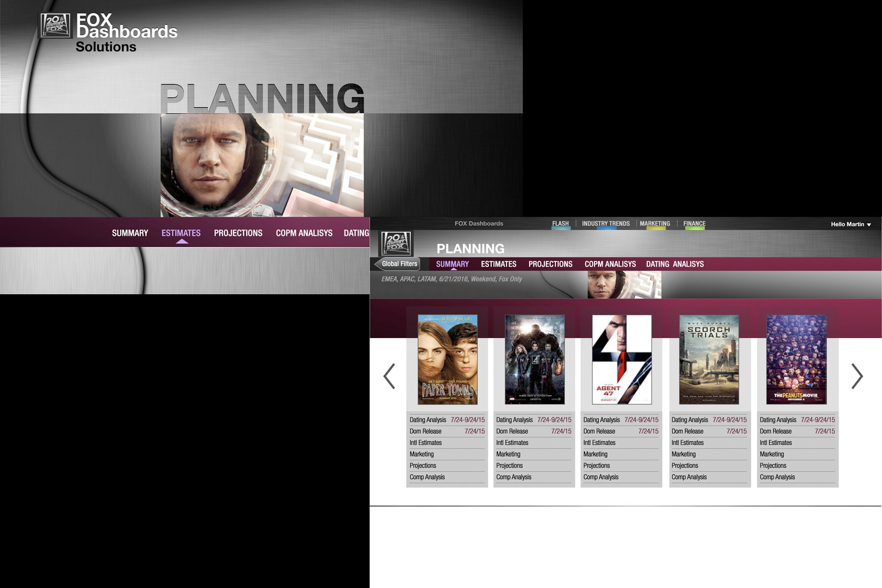Open Marketing under Paper Towns
The image size is (882, 588).
(447, 454)
